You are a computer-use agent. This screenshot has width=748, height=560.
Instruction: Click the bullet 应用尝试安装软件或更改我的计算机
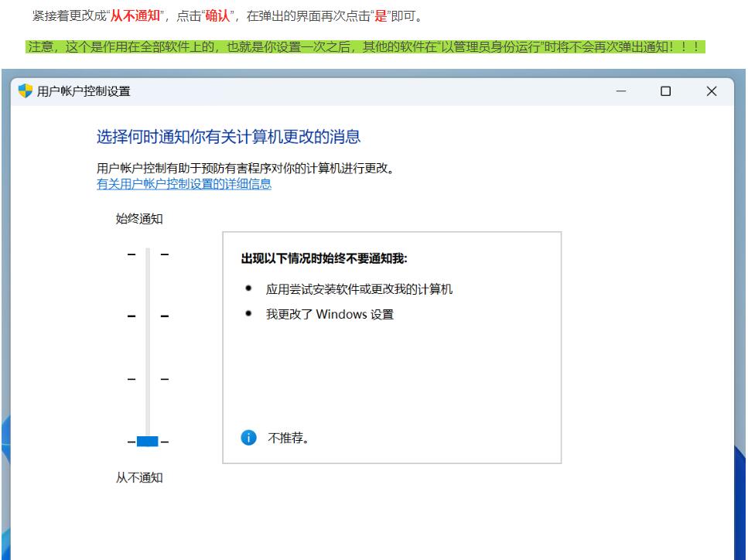point(359,289)
